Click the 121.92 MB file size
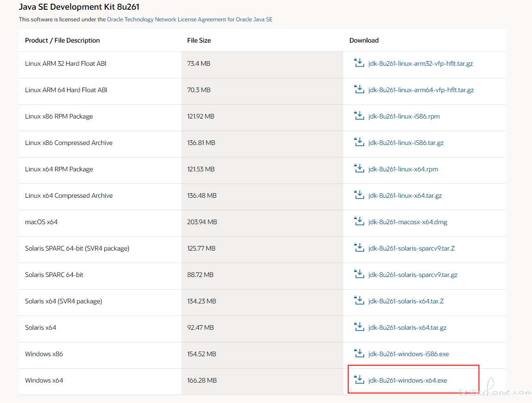This screenshot has height=403, width=532. (x=201, y=116)
